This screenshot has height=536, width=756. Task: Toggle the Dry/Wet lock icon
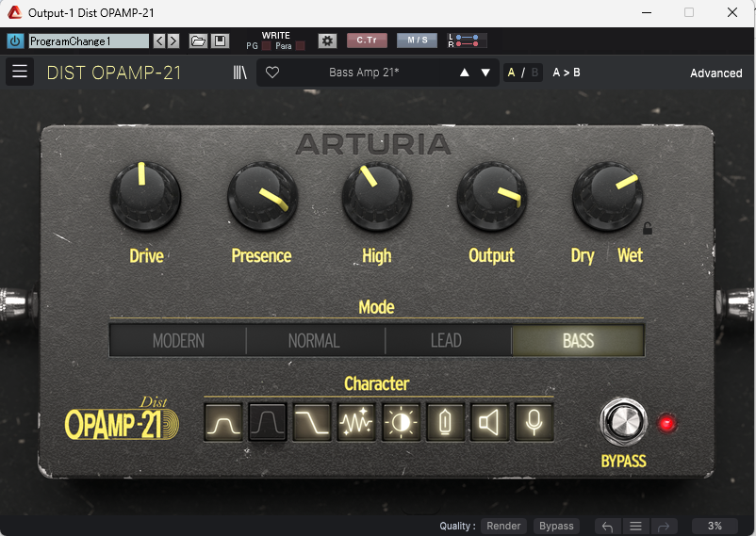[x=648, y=228]
